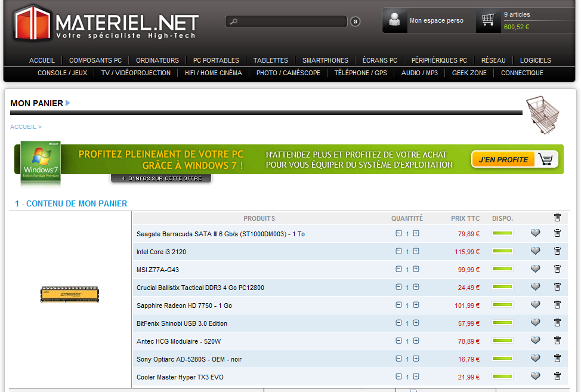Add MSI Z77A-G43 to wishlist heart icon

(535, 269)
